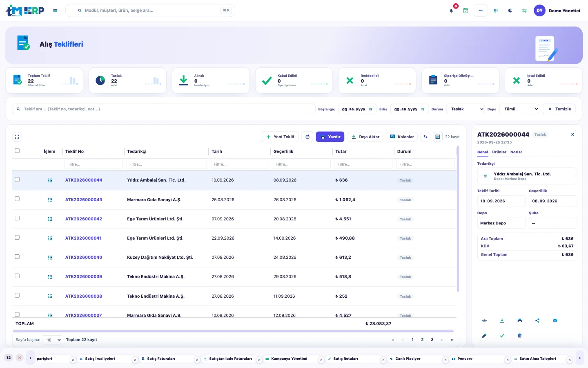Open the calendar check icon in header
588x368 pixels.
coord(465,11)
